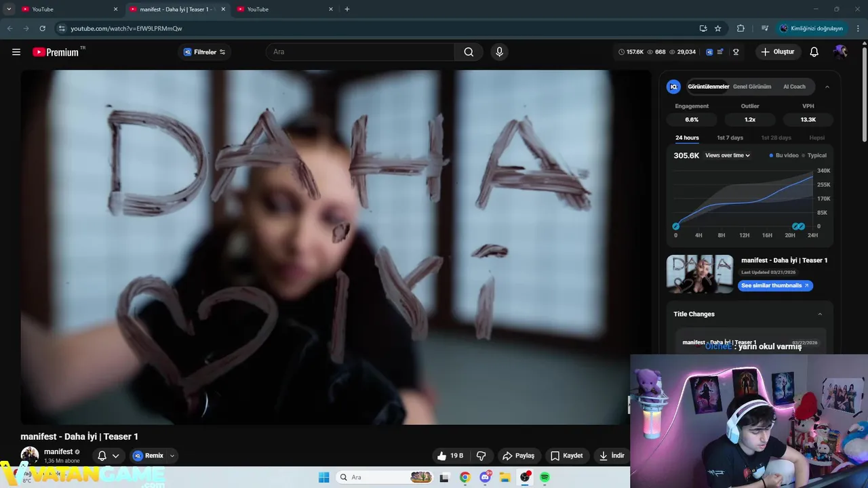Click the chart start marker at 0 hours
The height and width of the screenshot is (488, 868).
coord(675,226)
